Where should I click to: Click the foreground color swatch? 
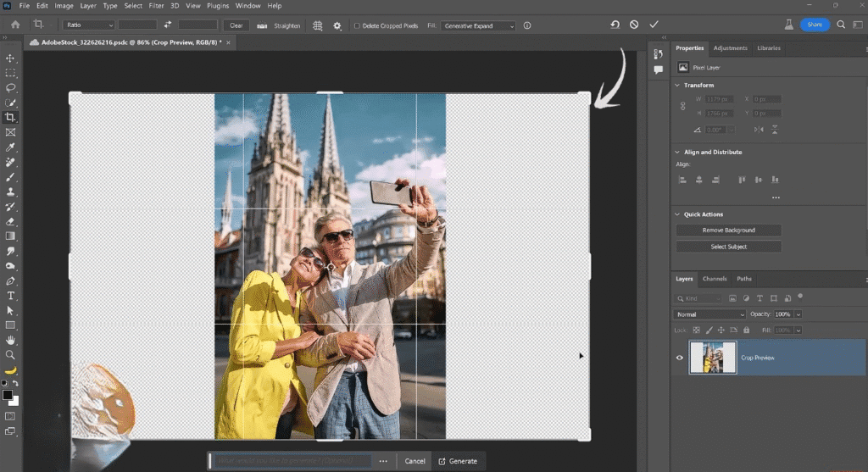8,395
